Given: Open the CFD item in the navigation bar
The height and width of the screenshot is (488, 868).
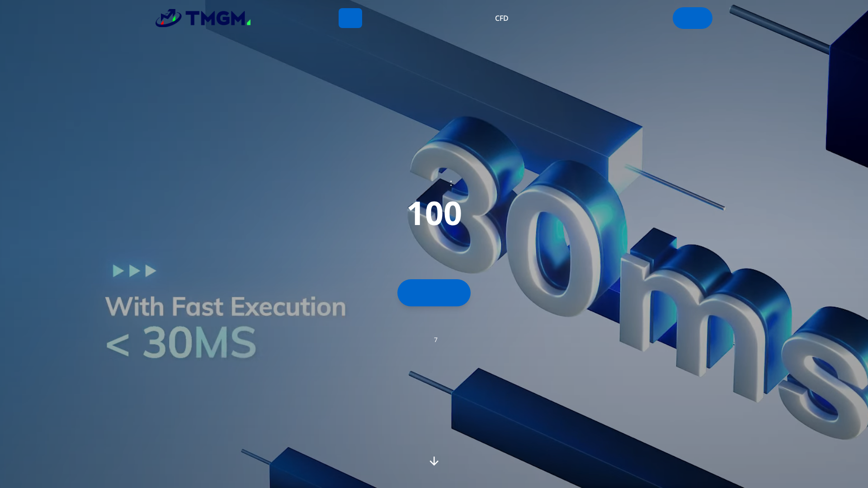Looking at the screenshot, I should click(x=501, y=18).
